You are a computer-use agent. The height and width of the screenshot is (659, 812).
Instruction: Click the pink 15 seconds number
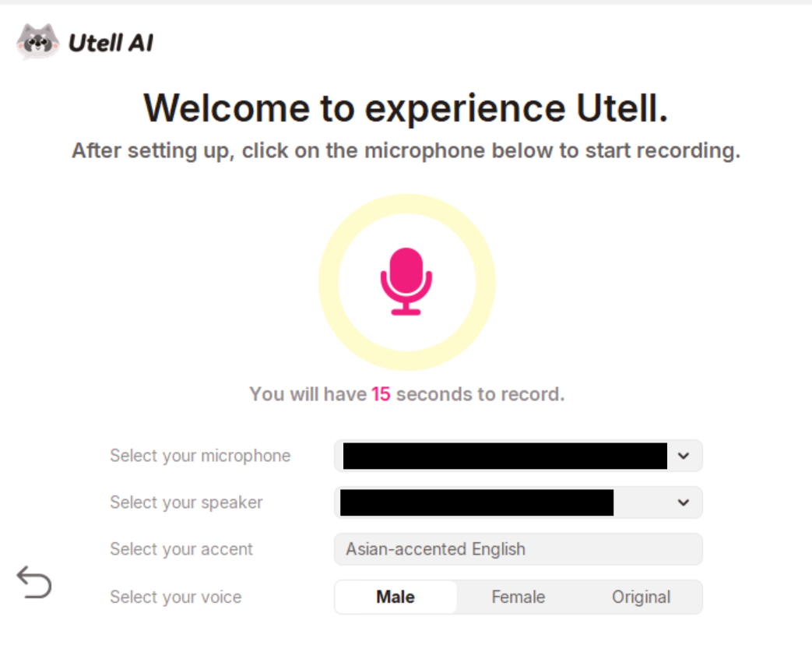(x=381, y=394)
